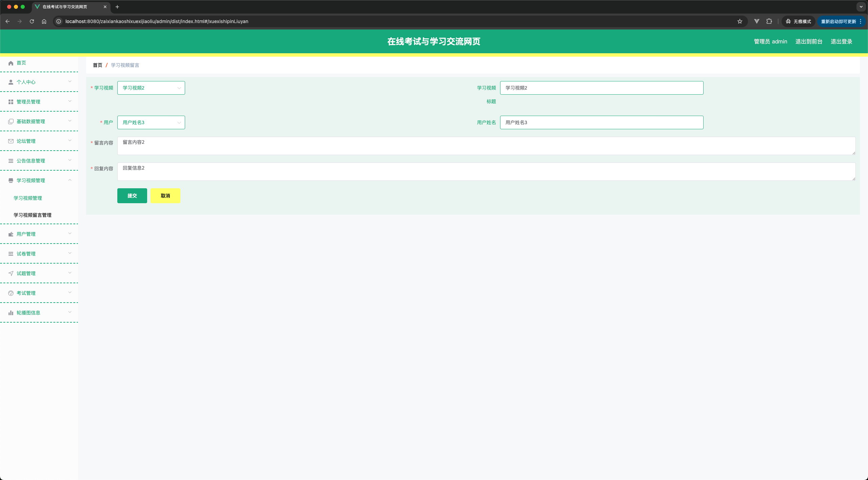Click the copy icon for 基础数据管理
Image resolution: width=868 pixels, height=480 pixels.
click(11, 121)
